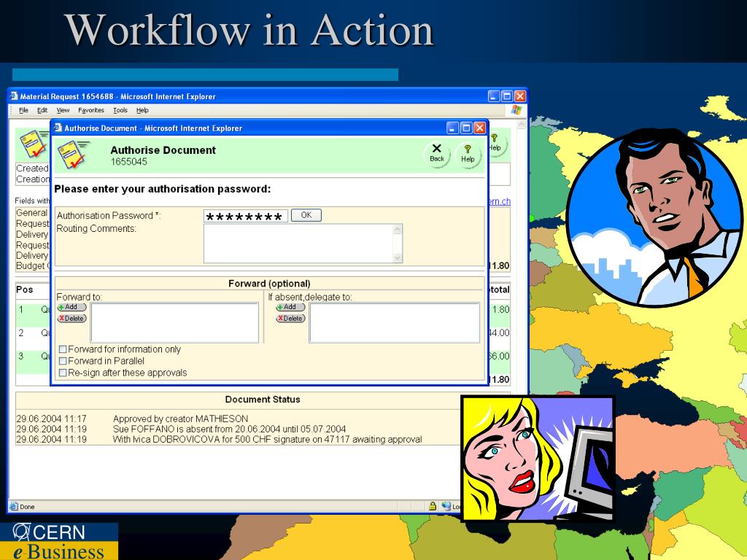Confirm password with OK button

[x=306, y=215]
